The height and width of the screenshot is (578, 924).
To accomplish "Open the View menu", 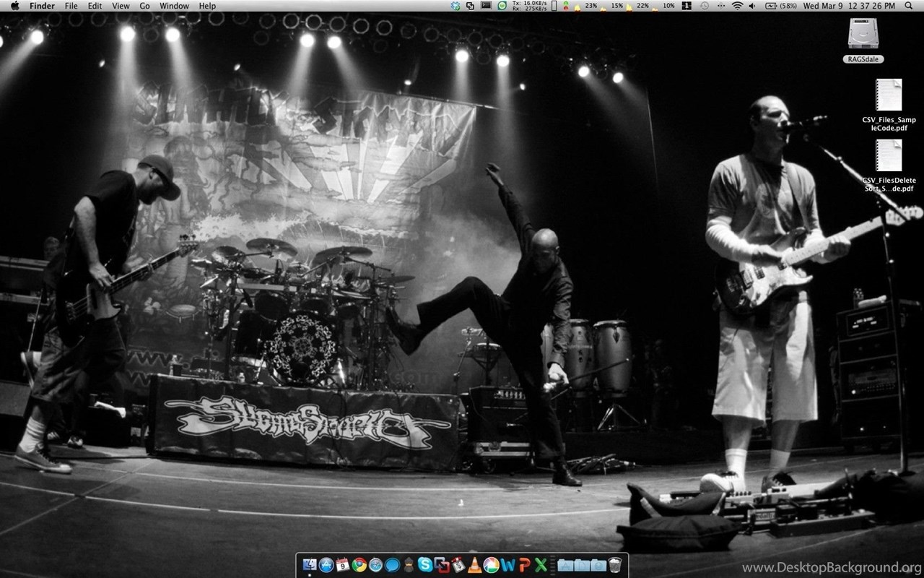I will 121,6.
